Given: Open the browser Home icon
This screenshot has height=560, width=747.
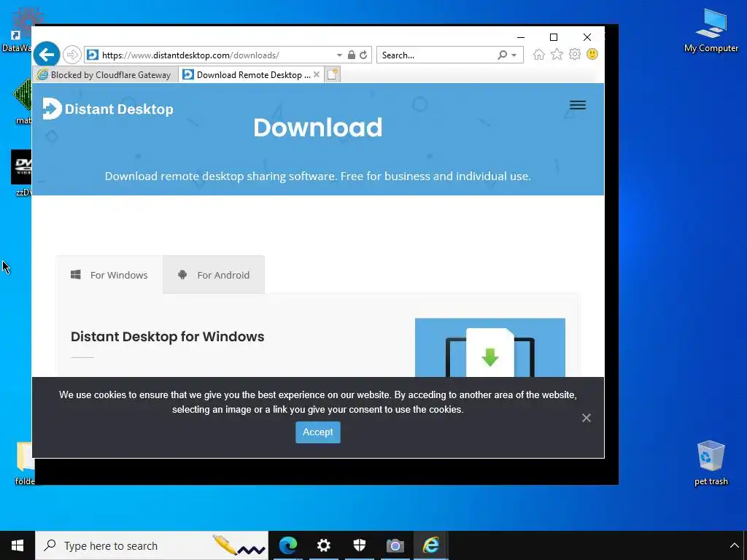Looking at the screenshot, I should click(x=539, y=54).
